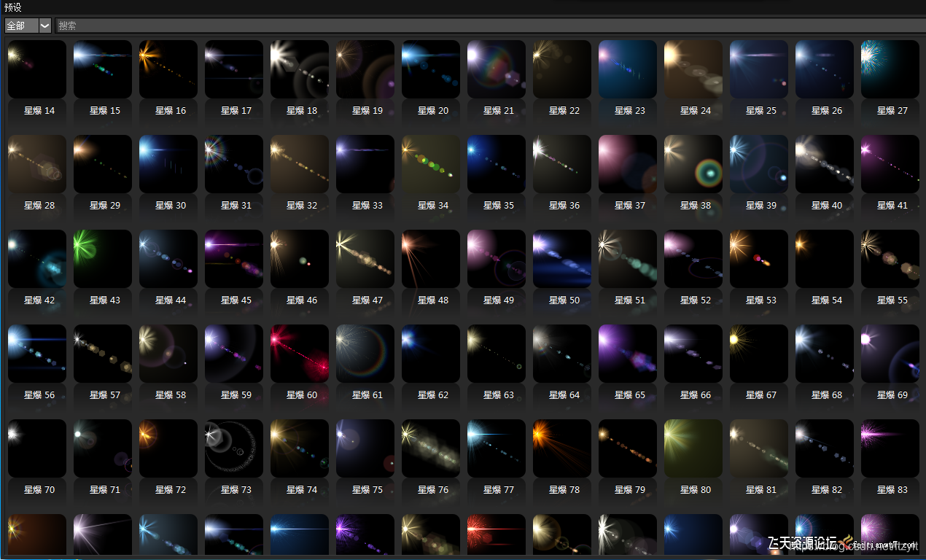The height and width of the screenshot is (560, 926).
Task: Select the 星爆 28 preset
Action: (x=37, y=164)
